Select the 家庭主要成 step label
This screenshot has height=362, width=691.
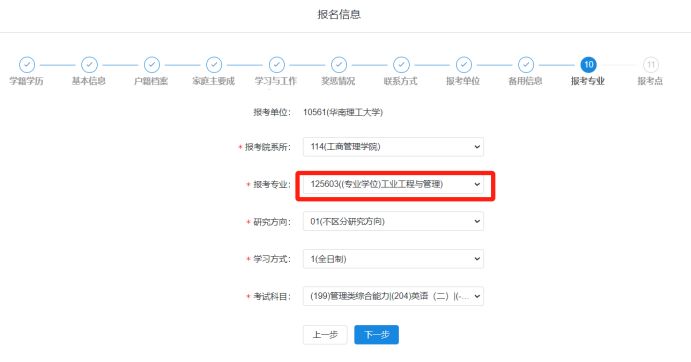coord(214,81)
